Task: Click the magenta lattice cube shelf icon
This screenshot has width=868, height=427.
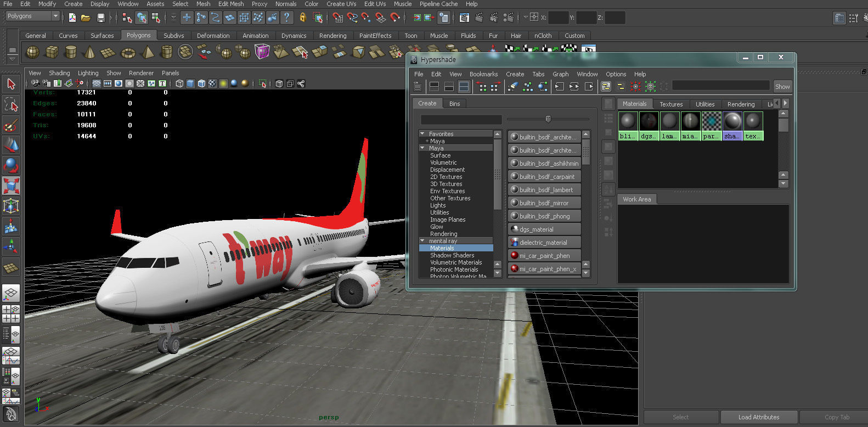Action: coord(262,52)
